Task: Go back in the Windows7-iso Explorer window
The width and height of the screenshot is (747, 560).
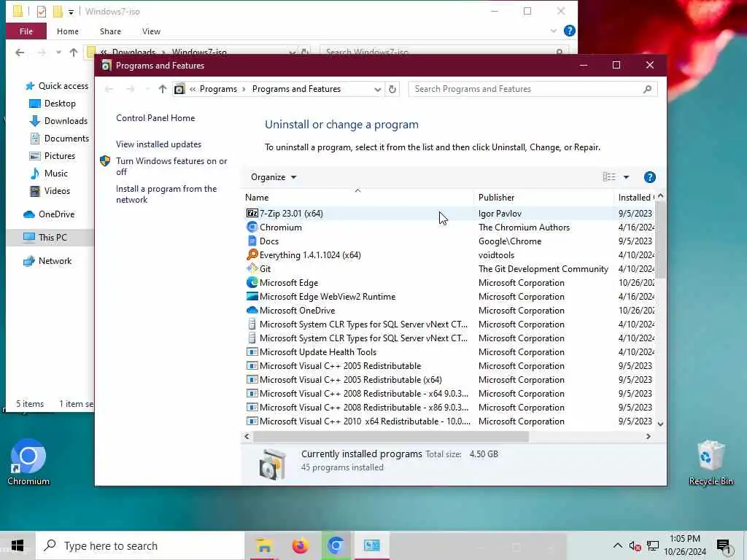Action: [x=20, y=52]
